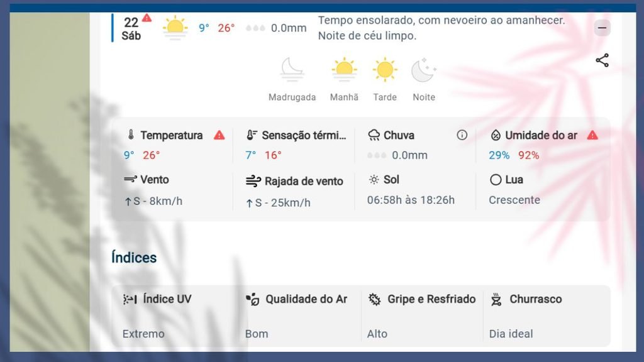Click the Lua moon phase icon
Viewport: 644px width, 362px height.
point(496,180)
